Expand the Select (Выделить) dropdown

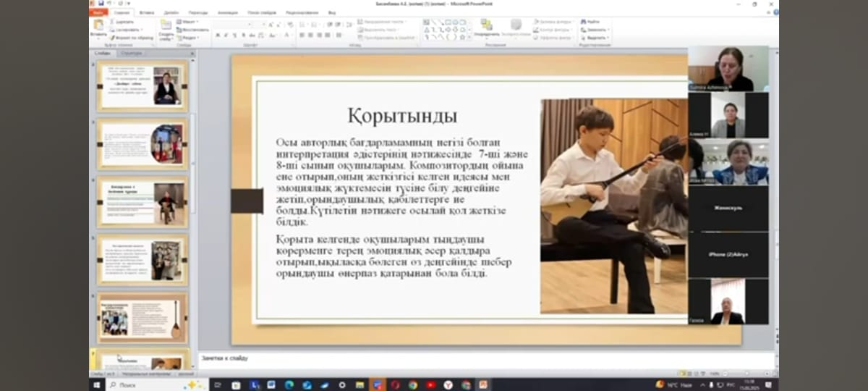tap(597, 38)
